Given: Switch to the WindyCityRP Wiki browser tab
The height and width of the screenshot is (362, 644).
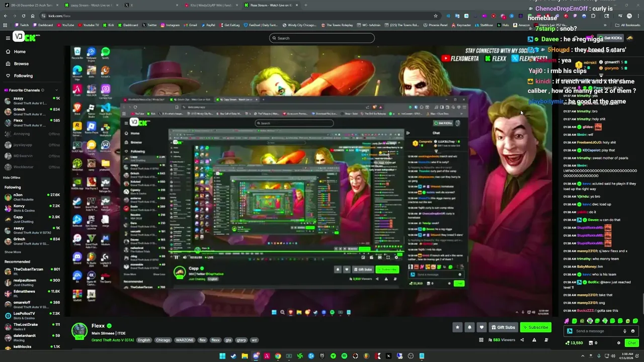Looking at the screenshot, I should click(x=211, y=5).
